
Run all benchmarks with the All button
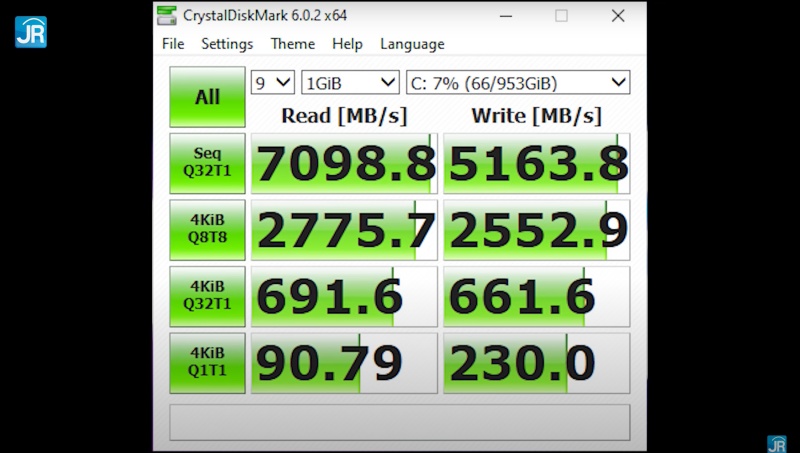pos(207,97)
